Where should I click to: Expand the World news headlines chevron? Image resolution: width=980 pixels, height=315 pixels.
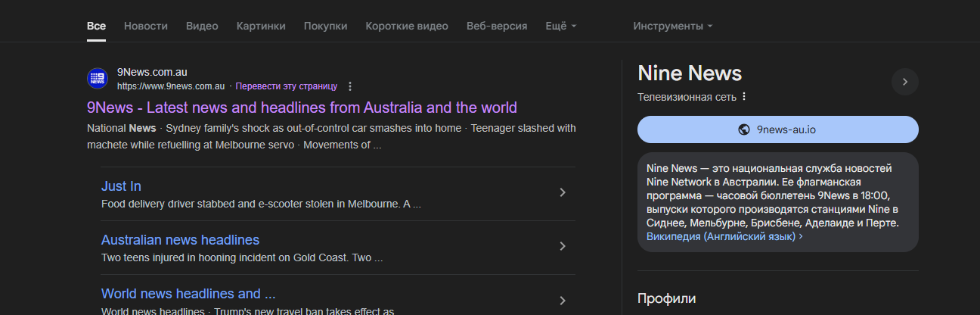[562, 300]
